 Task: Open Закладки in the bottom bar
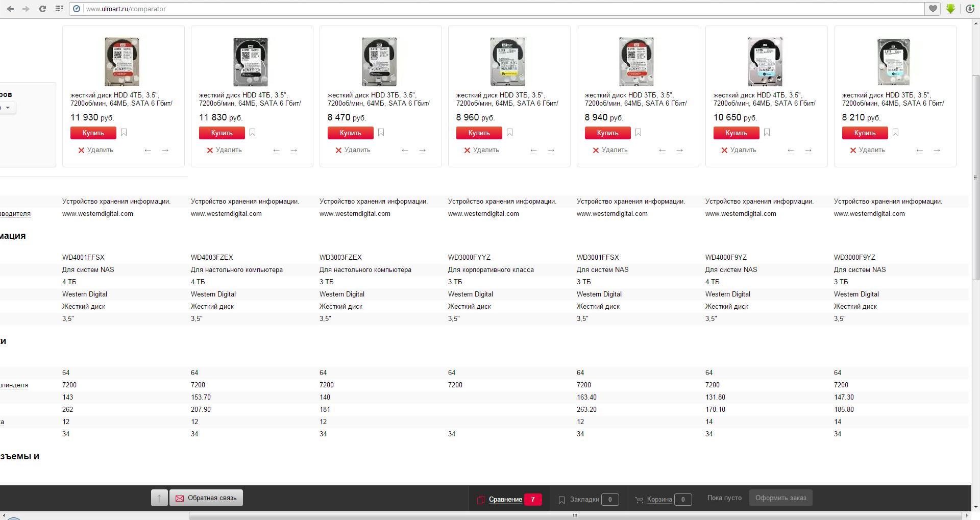click(x=584, y=500)
